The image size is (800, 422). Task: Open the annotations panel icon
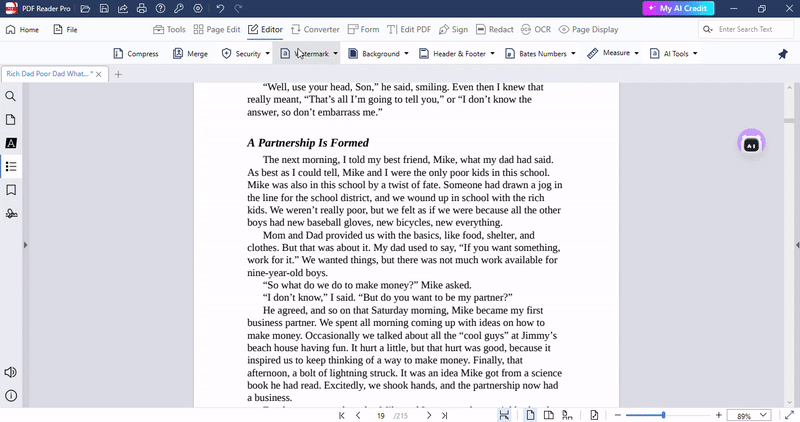tap(10, 143)
